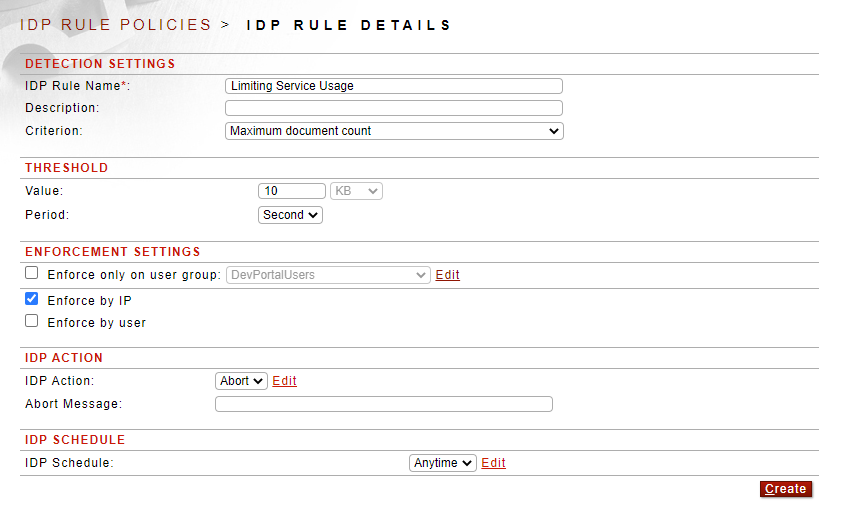
Task: Click the Description text field
Action: [394, 108]
